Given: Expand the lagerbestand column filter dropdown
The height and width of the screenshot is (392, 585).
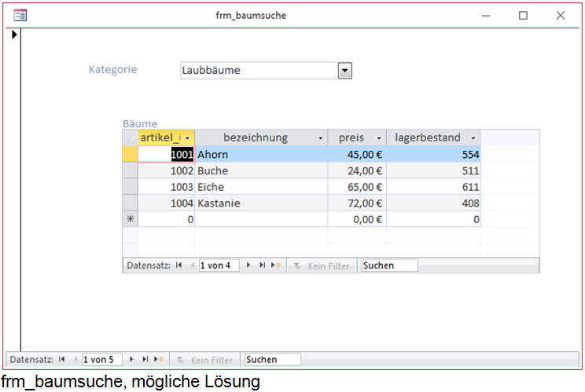Looking at the screenshot, I should point(473,138).
